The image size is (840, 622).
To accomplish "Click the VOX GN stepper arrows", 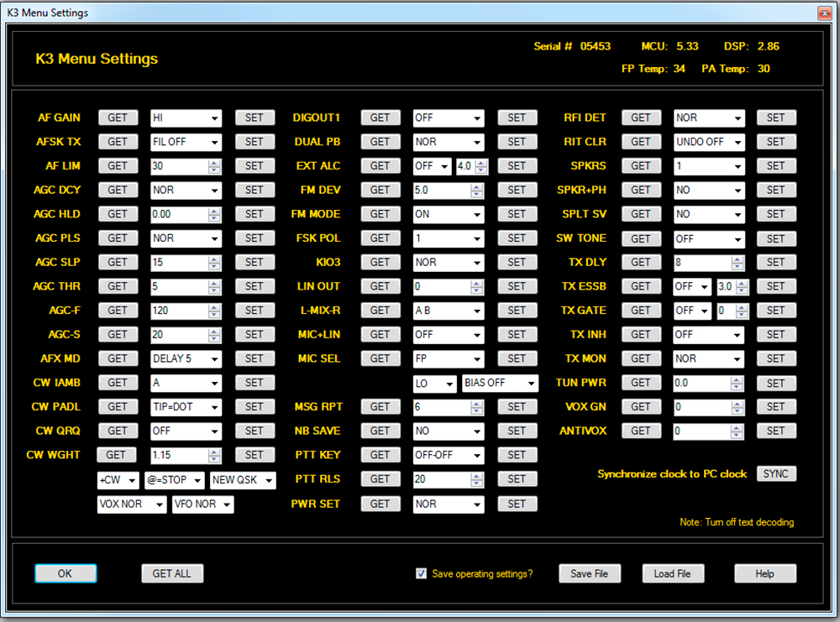I will pos(738,407).
